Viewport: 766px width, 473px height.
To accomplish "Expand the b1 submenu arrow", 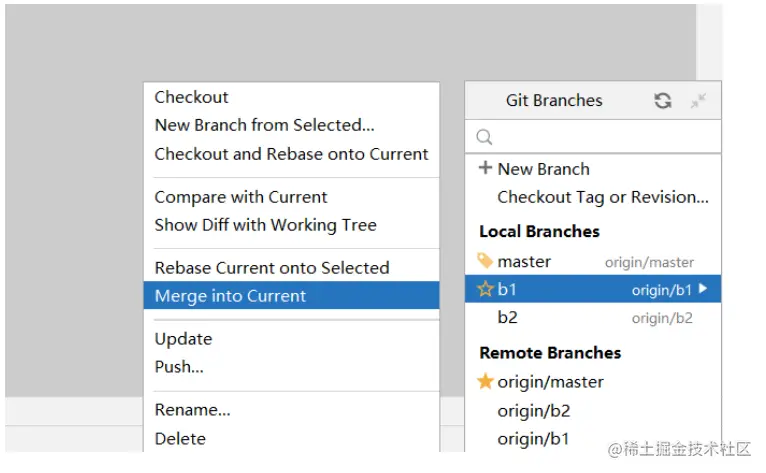I will click(x=703, y=290).
